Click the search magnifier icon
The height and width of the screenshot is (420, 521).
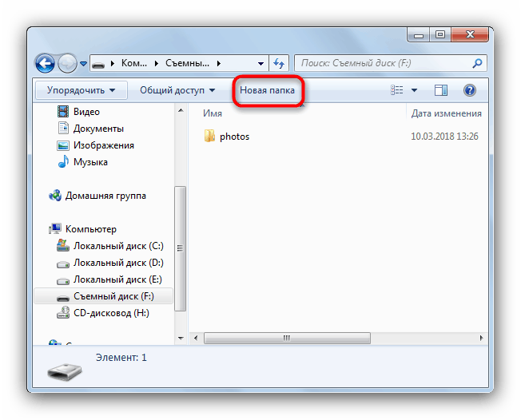pyautogui.click(x=477, y=63)
